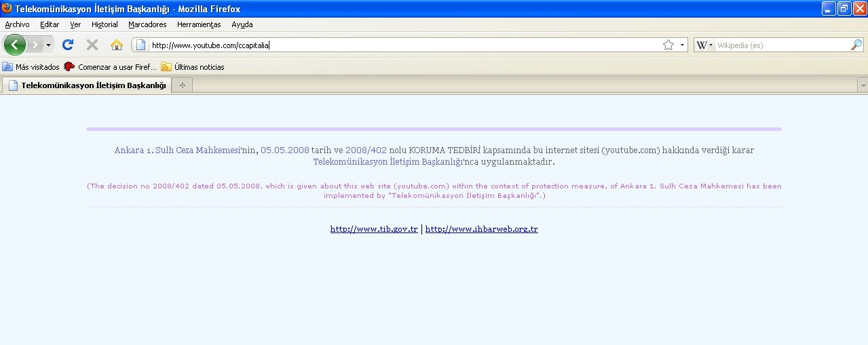
Task: Click the 'Ankara 1. Sulh Ceza Mahkemesi' text
Action: pyautogui.click(x=178, y=150)
